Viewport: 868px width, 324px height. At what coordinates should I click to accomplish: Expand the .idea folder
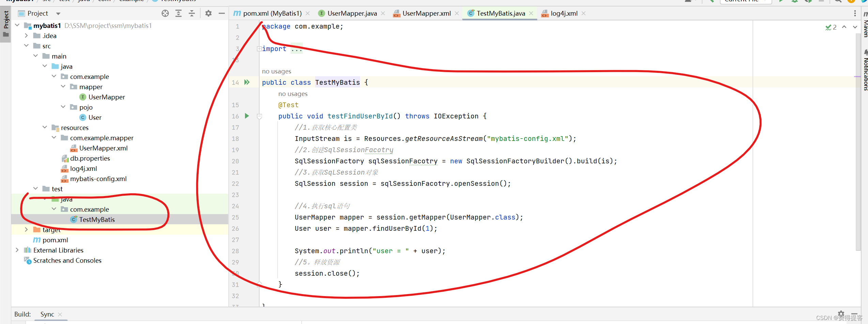pos(26,36)
